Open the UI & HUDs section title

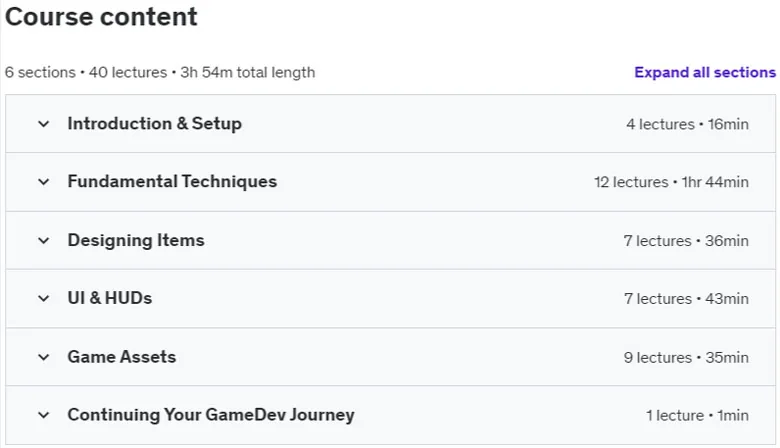(110, 298)
